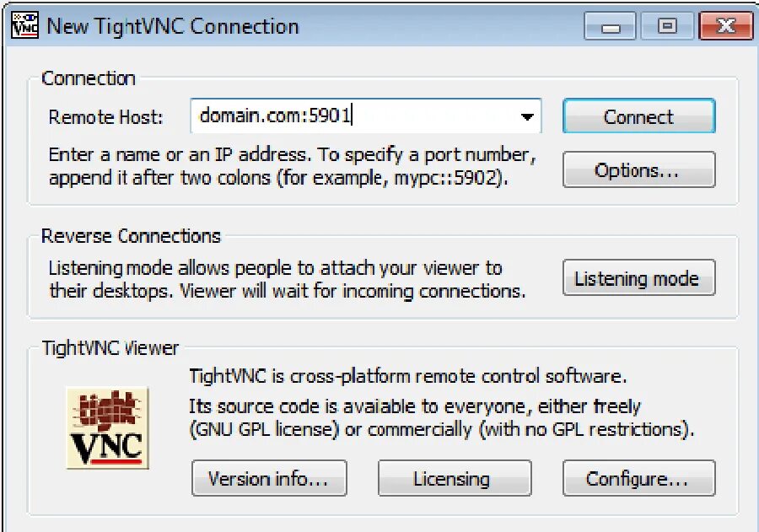
Task: Start Listening mode
Action: (x=638, y=277)
